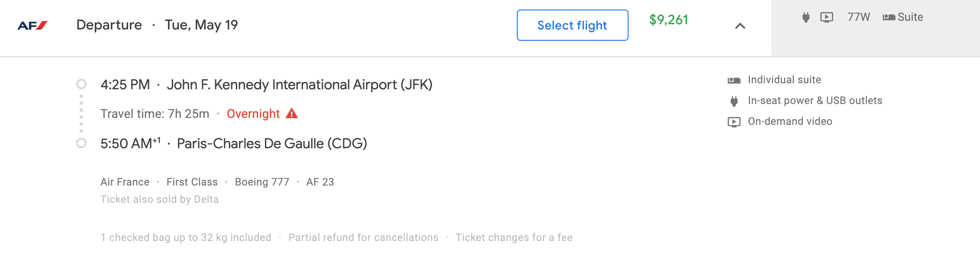Click the Air France logo icon

pos(32,26)
